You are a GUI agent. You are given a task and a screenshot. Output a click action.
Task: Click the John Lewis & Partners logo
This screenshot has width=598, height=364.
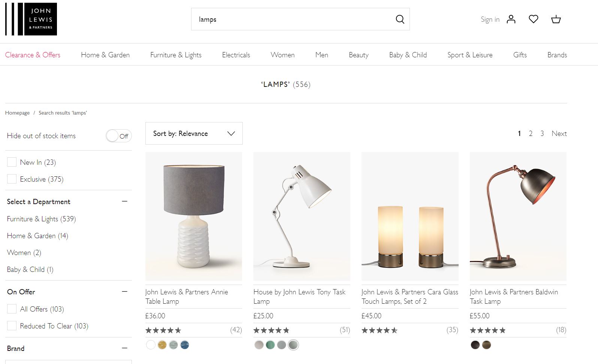[31, 19]
